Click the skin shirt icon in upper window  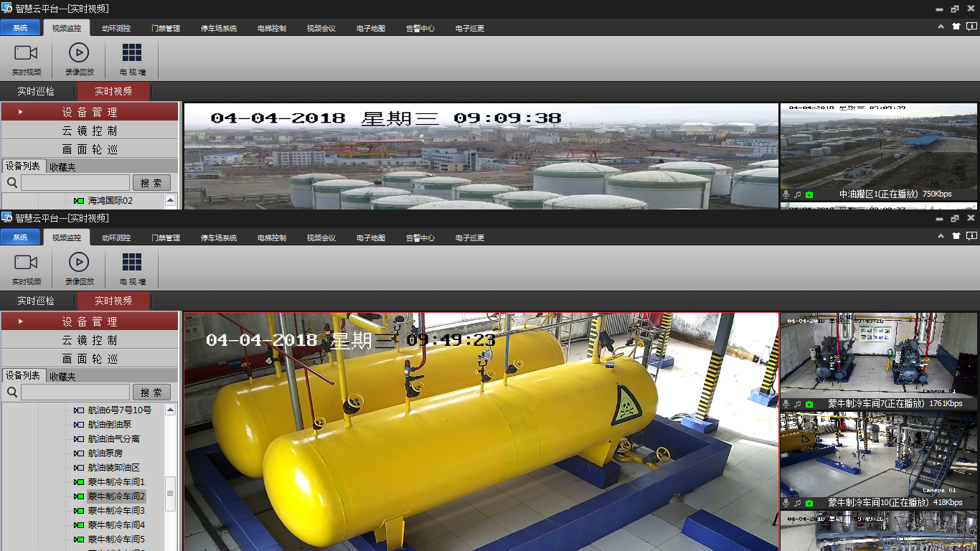(x=956, y=27)
